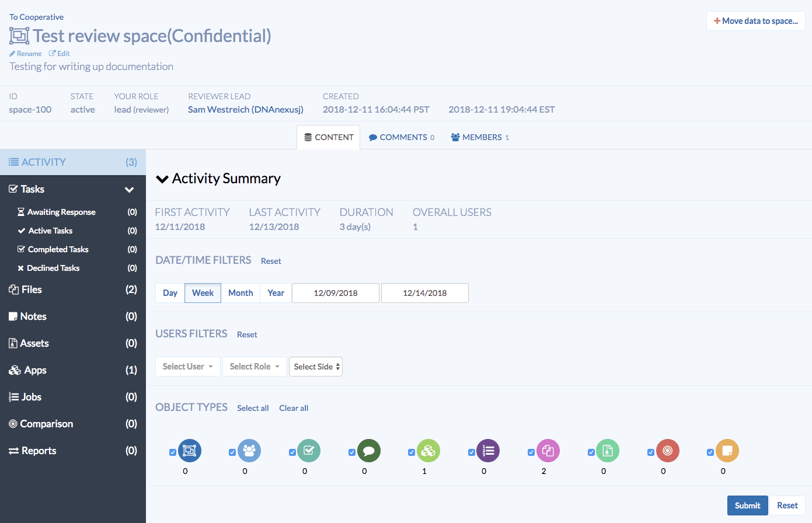Switch to the Comments tab
The height and width of the screenshot is (523, 812).
click(401, 137)
